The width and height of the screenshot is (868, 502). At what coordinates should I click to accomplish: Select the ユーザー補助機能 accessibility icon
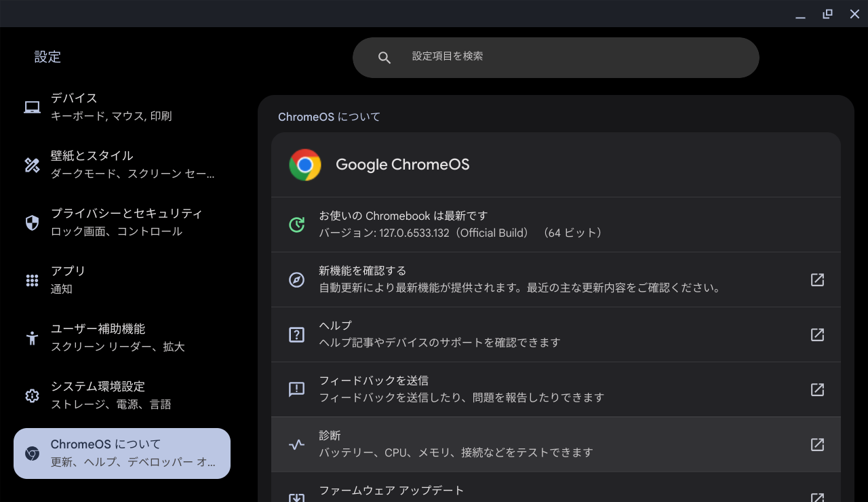click(31, 337)
